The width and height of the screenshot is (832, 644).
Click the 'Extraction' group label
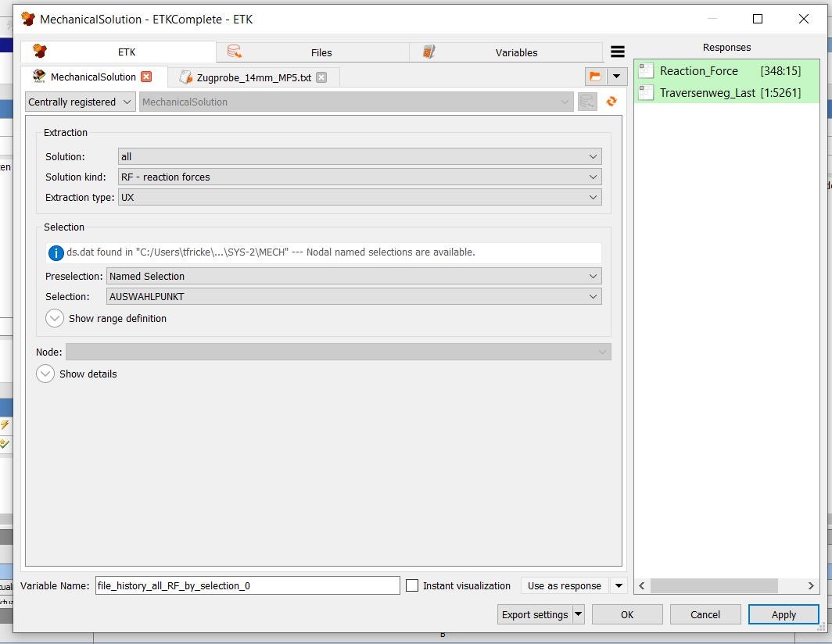(x=65, y=133)
